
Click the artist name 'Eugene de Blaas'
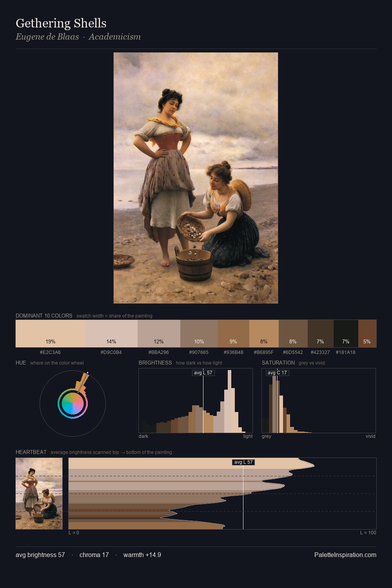(47, 37)
